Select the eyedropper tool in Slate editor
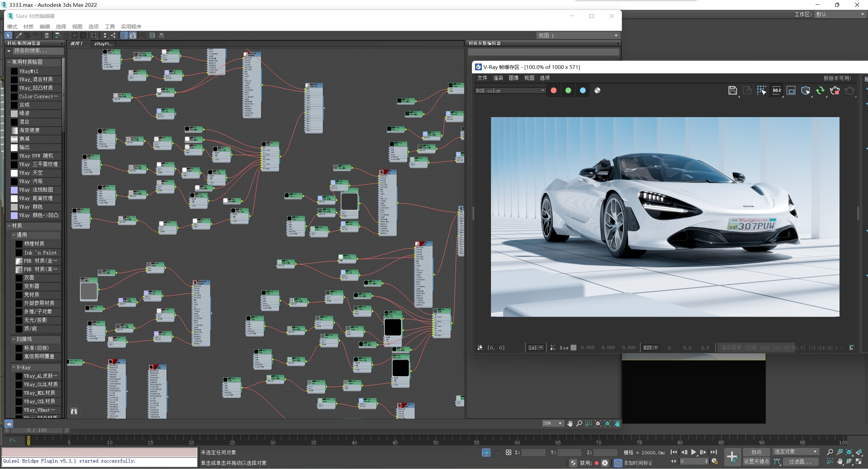 click(x=19, y=35)
